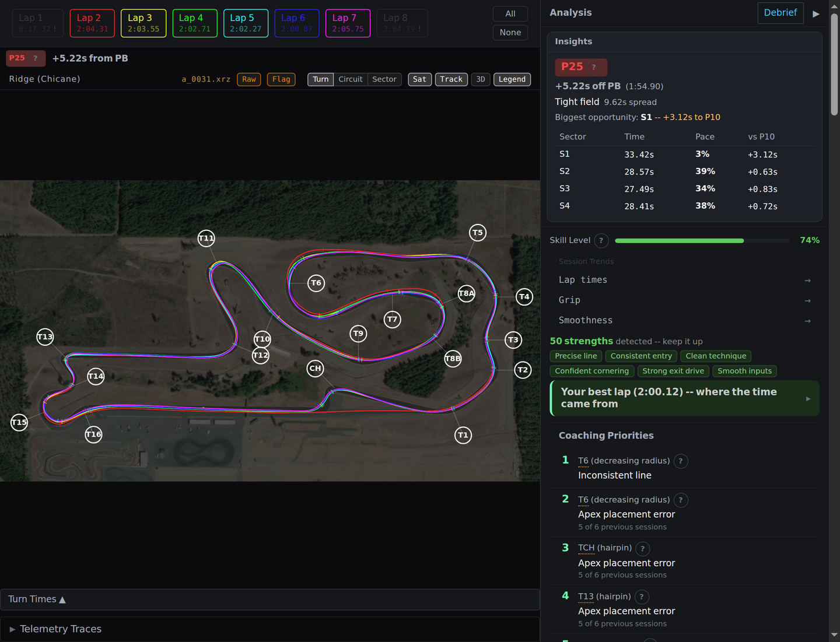Click the help icon beside Skill Level

[601, 240]
